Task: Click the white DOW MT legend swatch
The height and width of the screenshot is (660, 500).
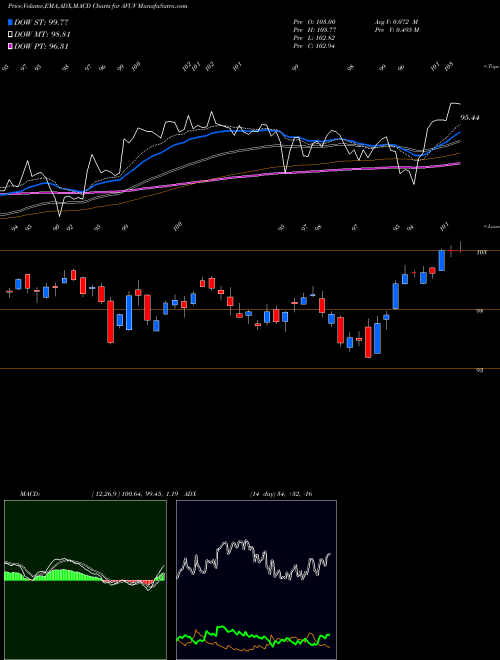Action: pyautogui.click(x=10, y=34)
